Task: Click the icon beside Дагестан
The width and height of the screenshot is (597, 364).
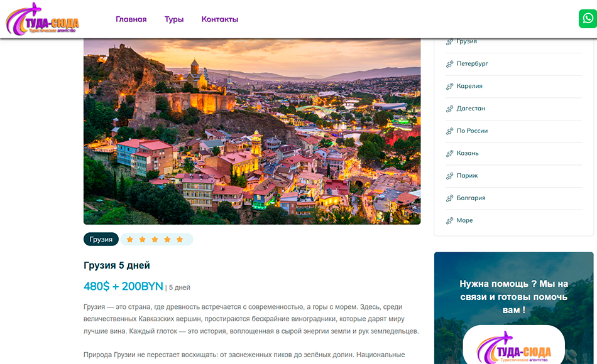Action: [449, 109]
